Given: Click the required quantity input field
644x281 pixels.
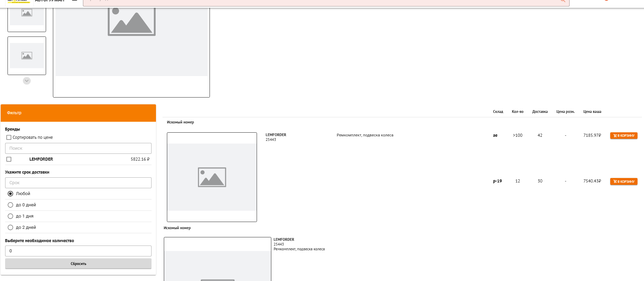Looking at the screenshot, I should tap(78, 251).
